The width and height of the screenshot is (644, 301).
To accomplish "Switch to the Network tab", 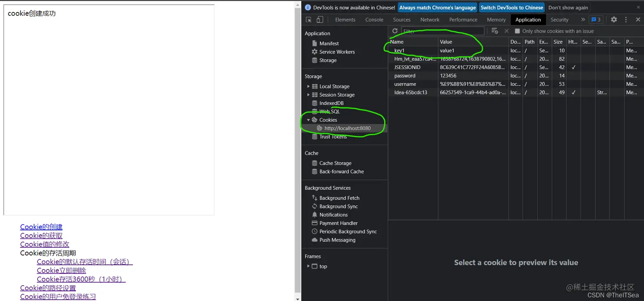I will tap(430, 20).
